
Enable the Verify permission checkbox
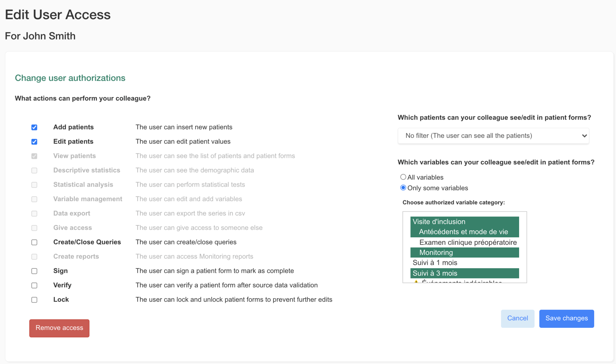click(34, 285)
